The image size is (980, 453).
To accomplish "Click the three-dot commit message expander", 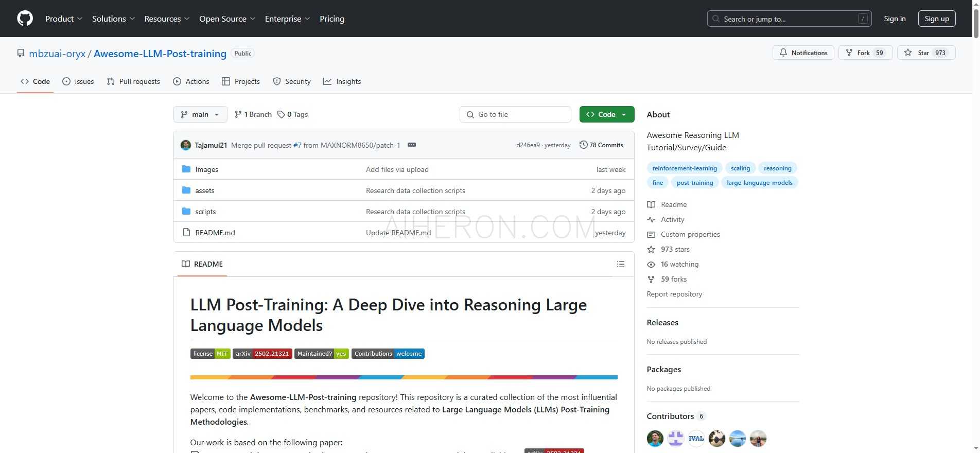I will coord(412,145).
